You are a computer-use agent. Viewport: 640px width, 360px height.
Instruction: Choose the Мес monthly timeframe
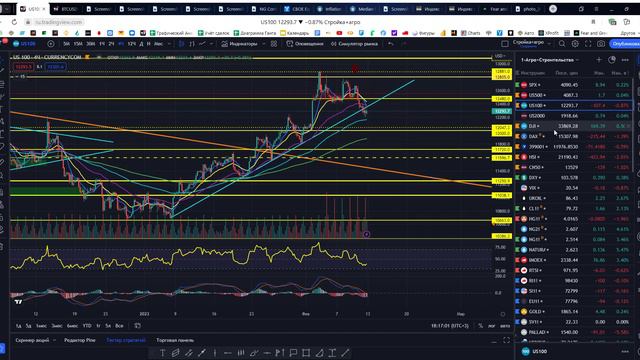(158, 44)
